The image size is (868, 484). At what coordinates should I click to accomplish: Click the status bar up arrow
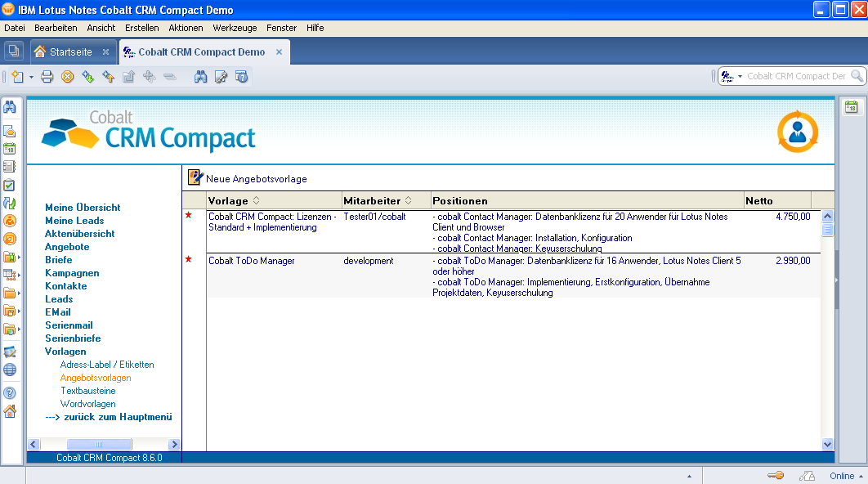pyautogui.click(x=689, y=477)
